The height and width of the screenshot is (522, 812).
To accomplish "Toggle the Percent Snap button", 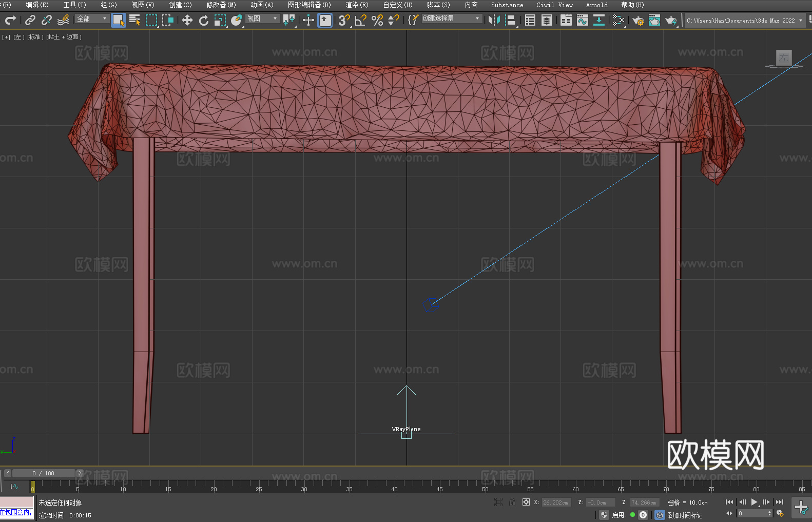I will pyautogui.click(x=377, y=20).
